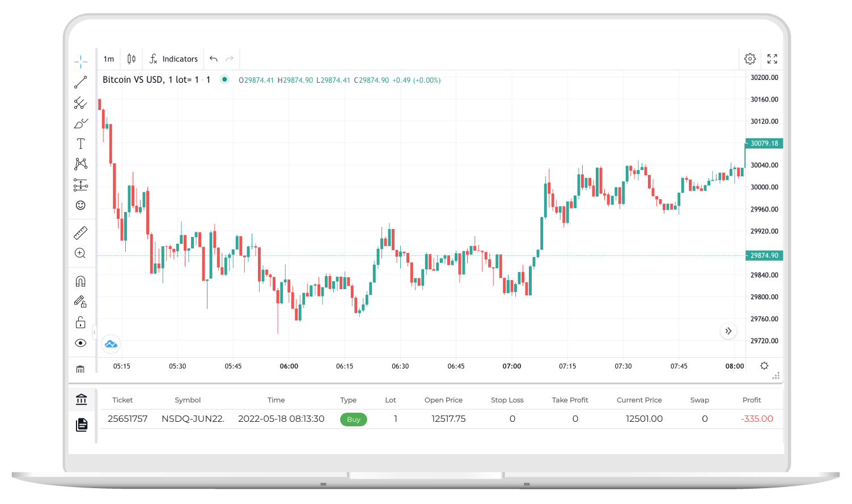This screenshot has height=504, width=852.
Task: Click the Undo arrow
Action: point(213,58)
